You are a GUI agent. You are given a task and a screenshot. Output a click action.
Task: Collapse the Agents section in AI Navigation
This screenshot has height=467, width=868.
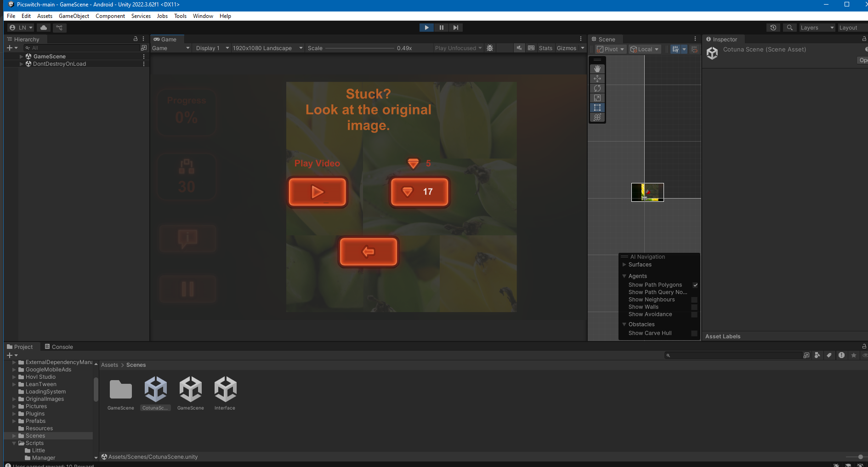click(624, 276)
